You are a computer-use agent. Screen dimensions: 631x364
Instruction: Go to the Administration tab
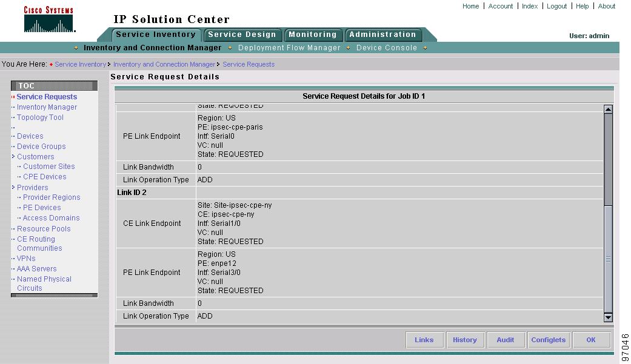click(x=382, y=35)
